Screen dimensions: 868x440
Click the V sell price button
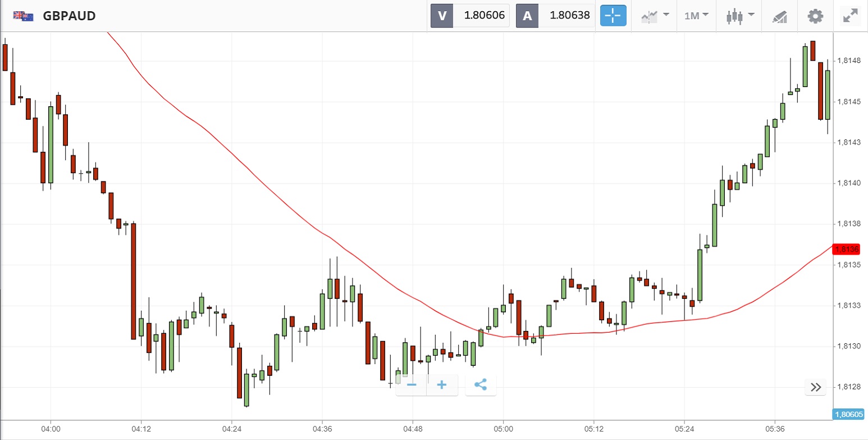click(470, 16)
